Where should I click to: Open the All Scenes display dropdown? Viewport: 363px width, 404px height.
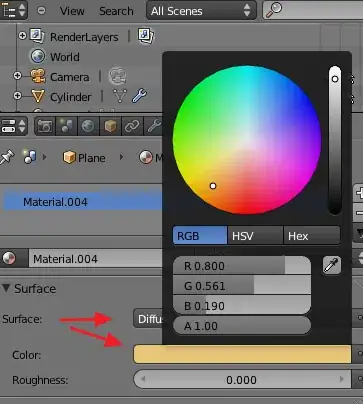201,11
